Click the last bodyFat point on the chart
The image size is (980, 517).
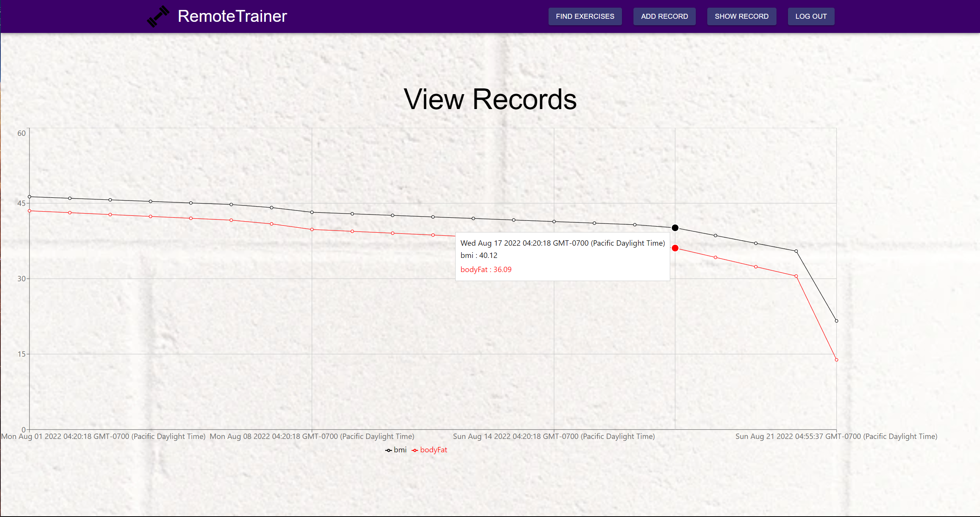click(x=837, y=360)
